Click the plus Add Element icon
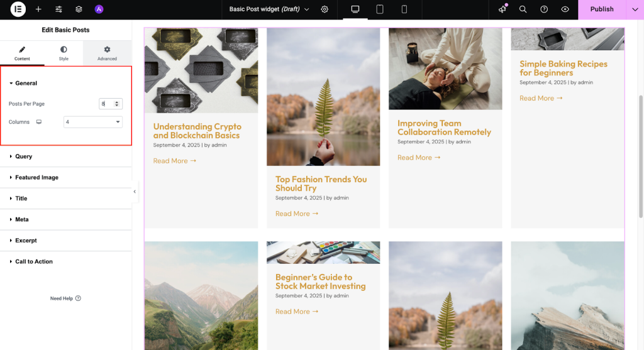644x350 pixels. coord(38,9)
